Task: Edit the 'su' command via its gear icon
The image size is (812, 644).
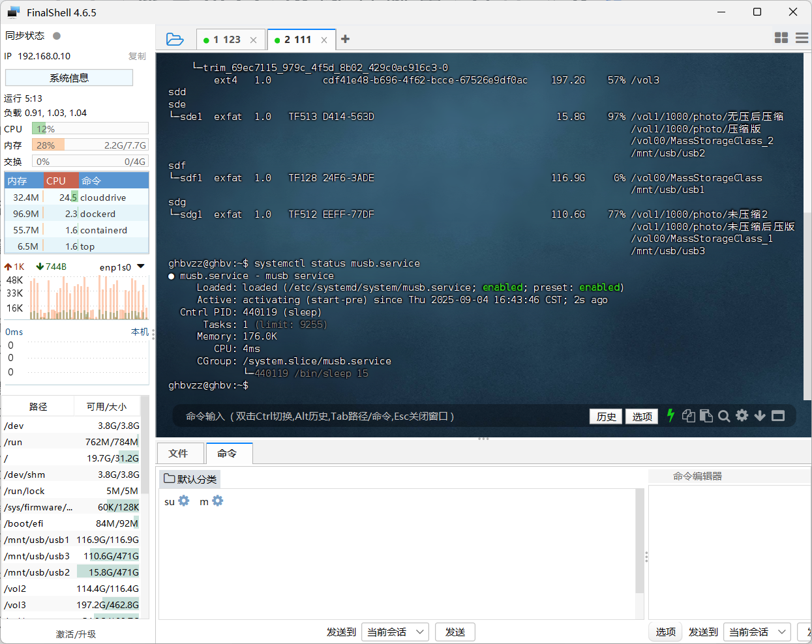Action: 184,501
